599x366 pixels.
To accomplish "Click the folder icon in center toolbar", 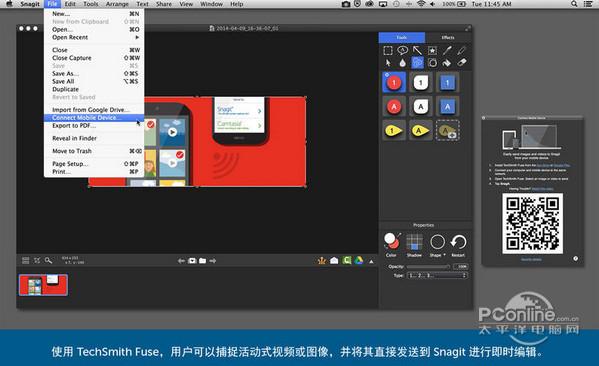I will click(x=202, y=261).
